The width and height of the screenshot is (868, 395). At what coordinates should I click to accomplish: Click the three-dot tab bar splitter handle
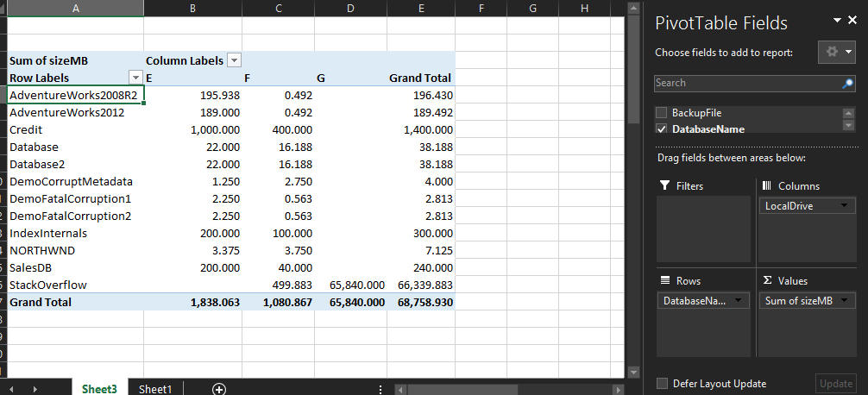click(381, 390)
